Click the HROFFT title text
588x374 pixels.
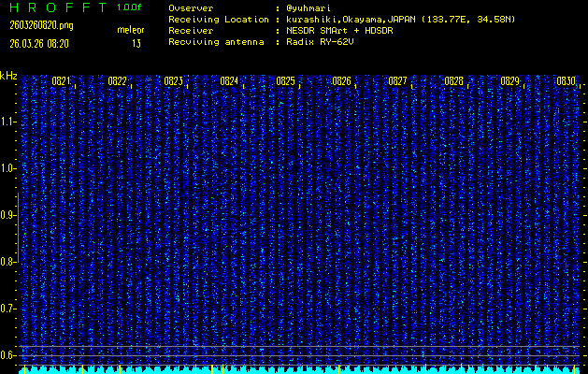pyautogui.click(x=53, y=7)
